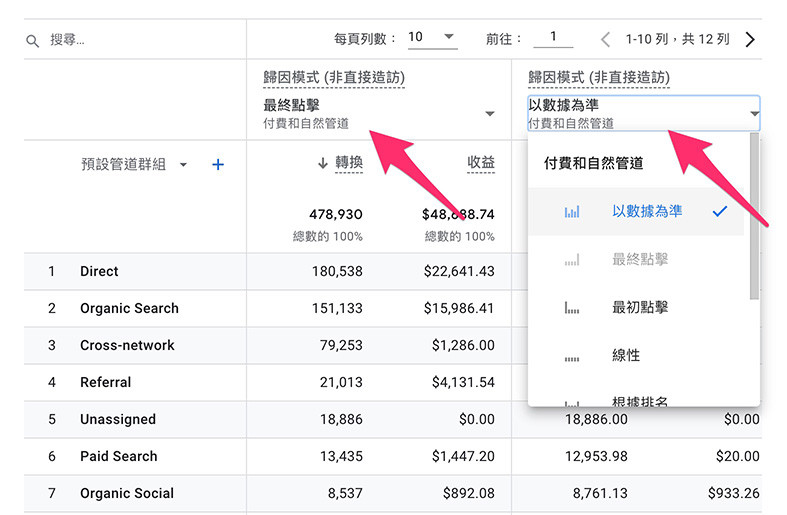
Task: Click the 前往 page number field
Action: (553, 38)
